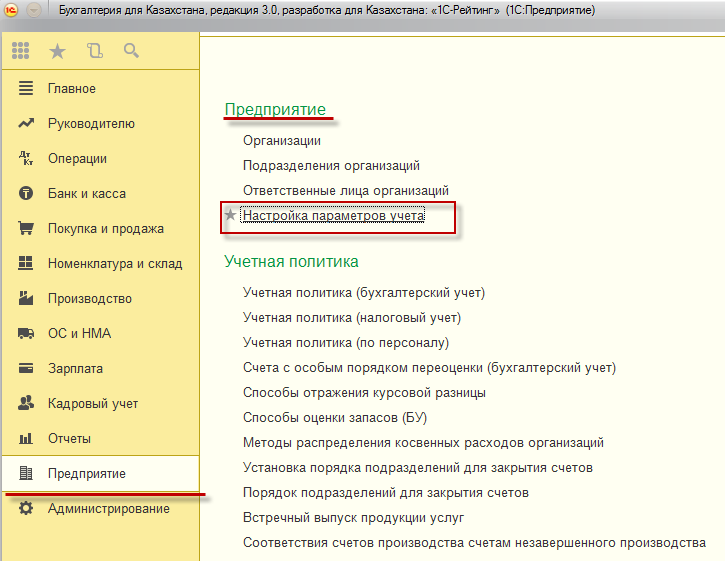Click the 1C main menu dropdown arrow
Screen dimensions: 725x561
click(x=36, y=10)
